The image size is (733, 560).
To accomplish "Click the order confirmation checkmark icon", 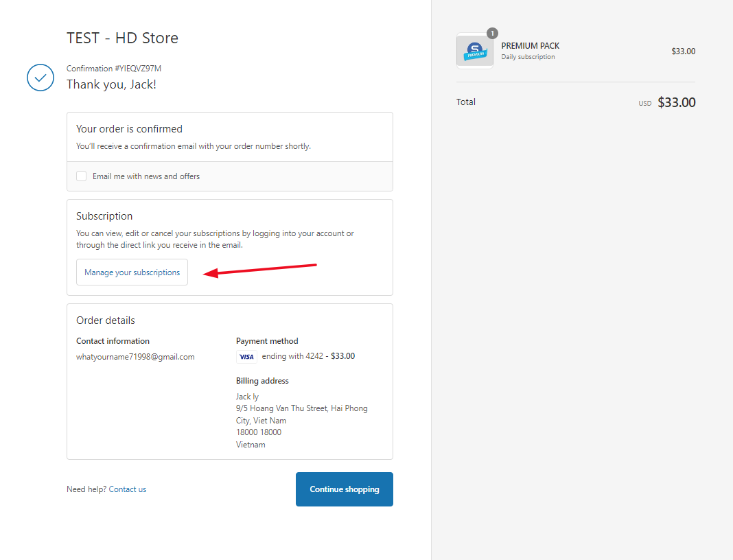I will pos(40,78).
